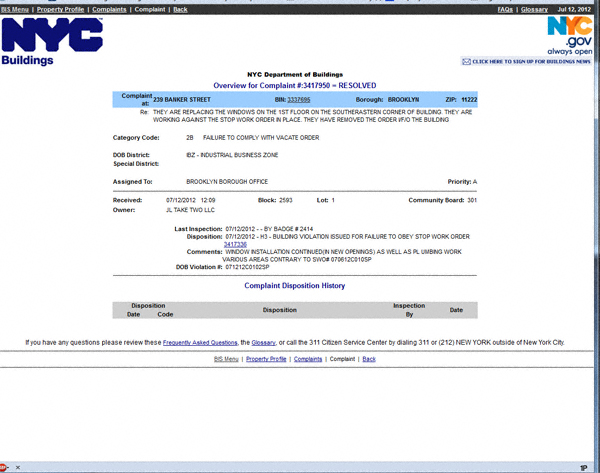600x473 pixels.
Task: Close the bottom status bar with X
Action: (x=17, y=467)
